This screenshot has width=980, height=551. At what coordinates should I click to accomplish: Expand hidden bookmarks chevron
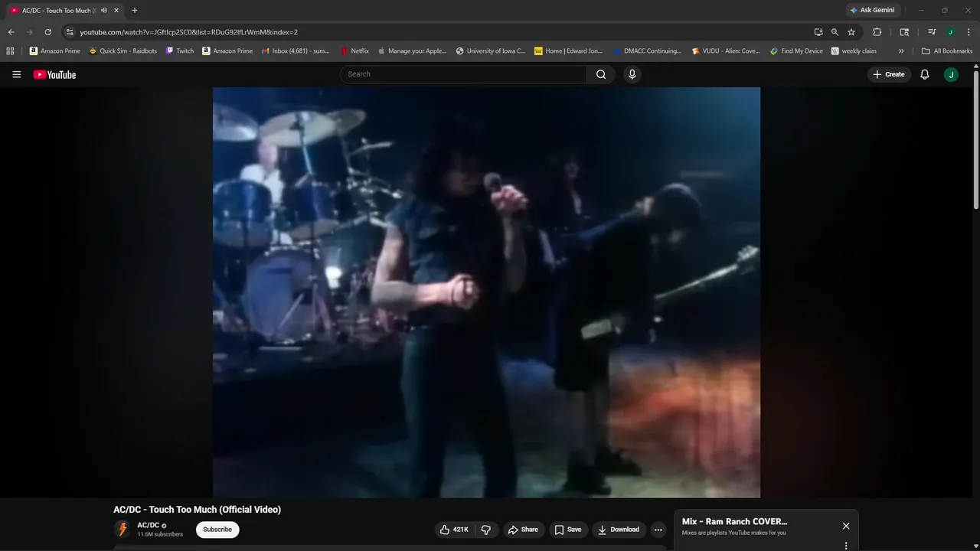click(901, 51)
